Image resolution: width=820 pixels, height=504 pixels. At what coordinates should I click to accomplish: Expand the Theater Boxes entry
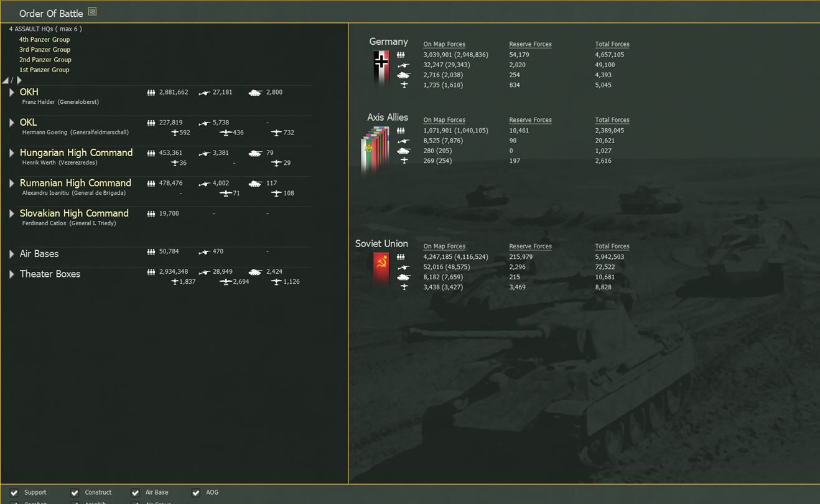coord(11,274)
